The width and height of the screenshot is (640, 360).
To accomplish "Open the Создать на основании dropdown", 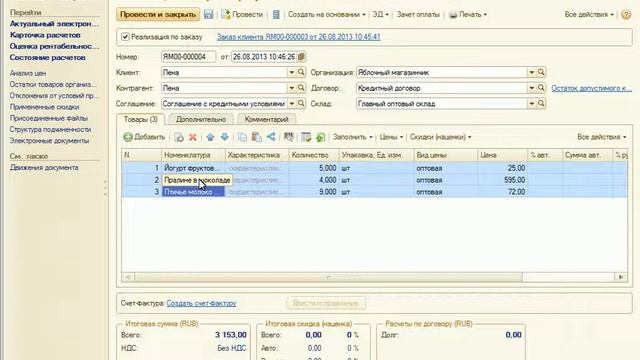I will pos(327,14).
